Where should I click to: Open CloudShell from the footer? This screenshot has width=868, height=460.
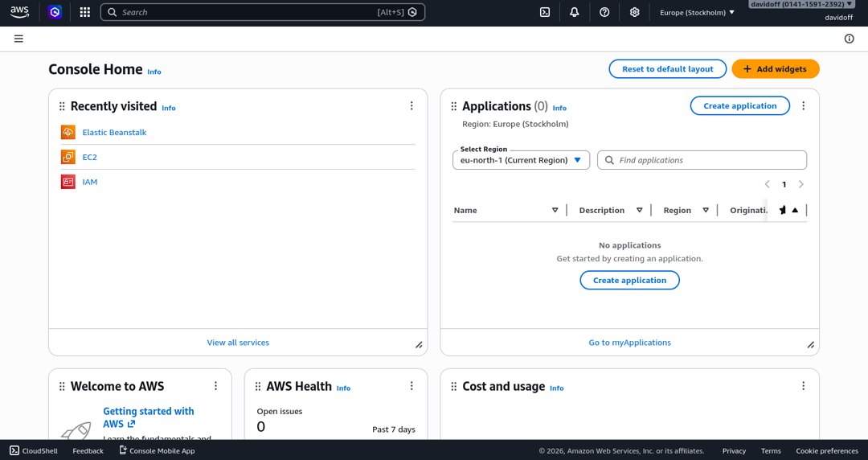tap(34, 450)
